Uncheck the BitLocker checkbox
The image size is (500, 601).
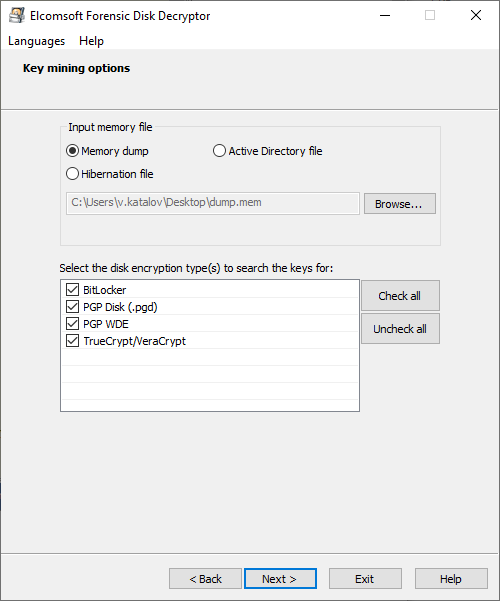[72, 290]
